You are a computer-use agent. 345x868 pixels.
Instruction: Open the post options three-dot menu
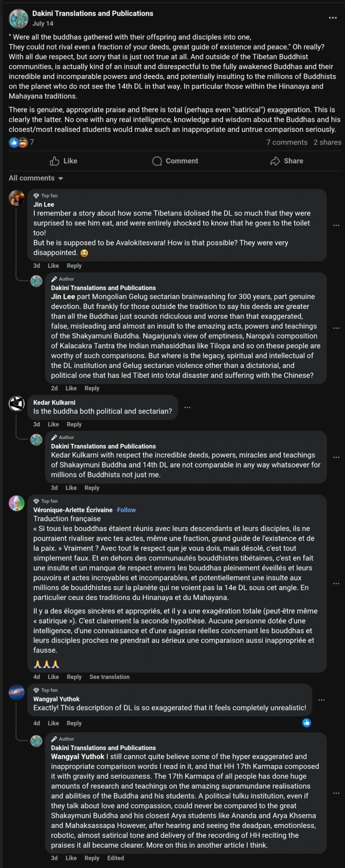pos(333,18)
